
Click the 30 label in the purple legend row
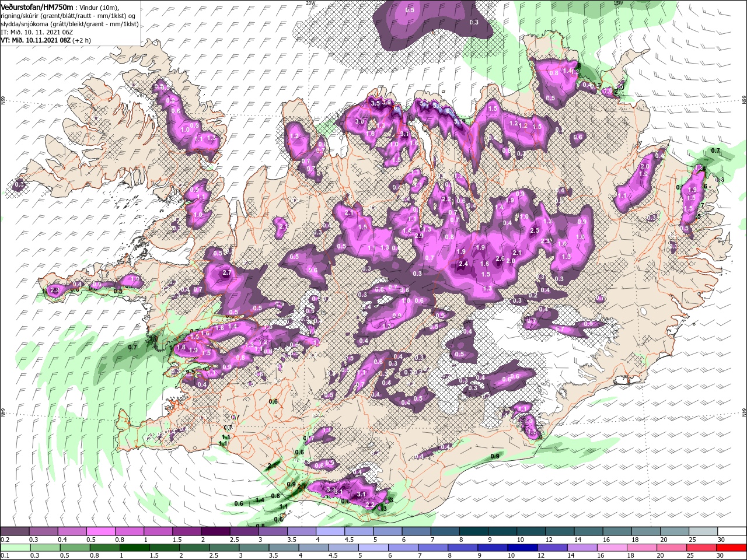[x=722, y=540]
